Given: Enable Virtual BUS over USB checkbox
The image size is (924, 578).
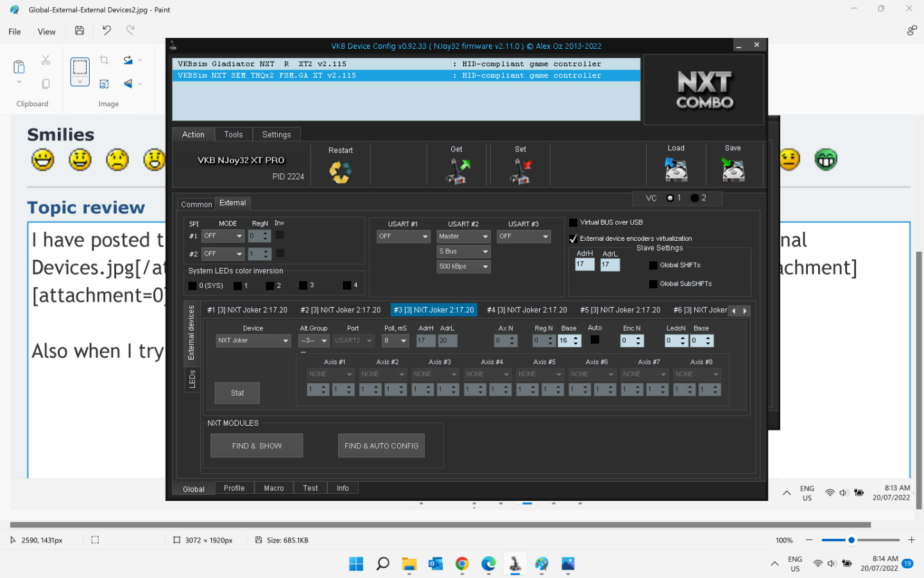Looking at the screenshot, I should click(574, 223).
